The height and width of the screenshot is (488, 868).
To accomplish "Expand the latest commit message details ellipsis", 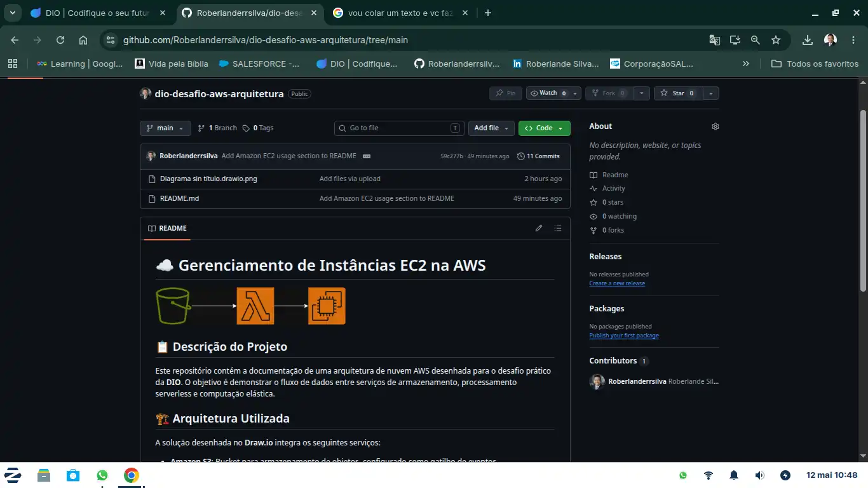I will (367, 156).
